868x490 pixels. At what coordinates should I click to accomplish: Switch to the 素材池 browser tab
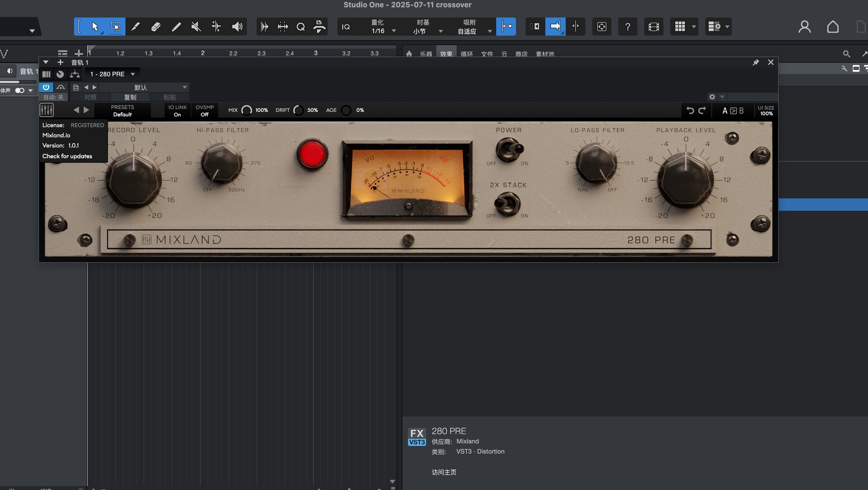[545, 54]
